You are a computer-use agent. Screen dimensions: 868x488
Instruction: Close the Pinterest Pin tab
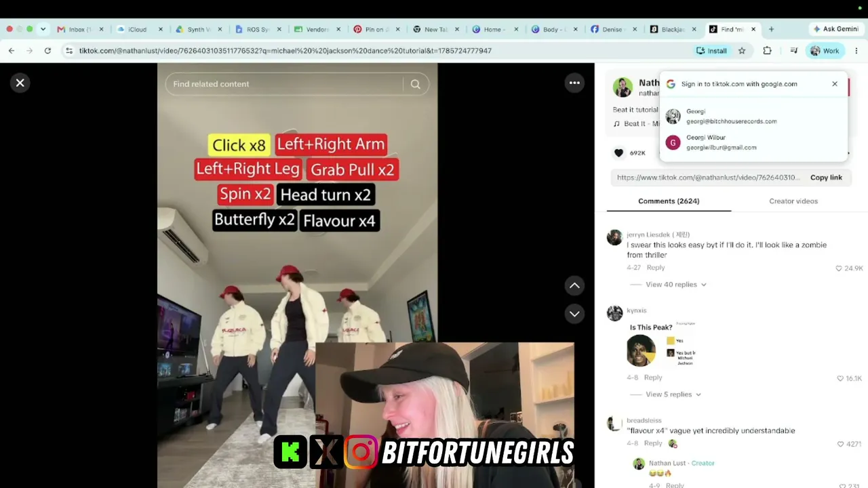[397, 29]
